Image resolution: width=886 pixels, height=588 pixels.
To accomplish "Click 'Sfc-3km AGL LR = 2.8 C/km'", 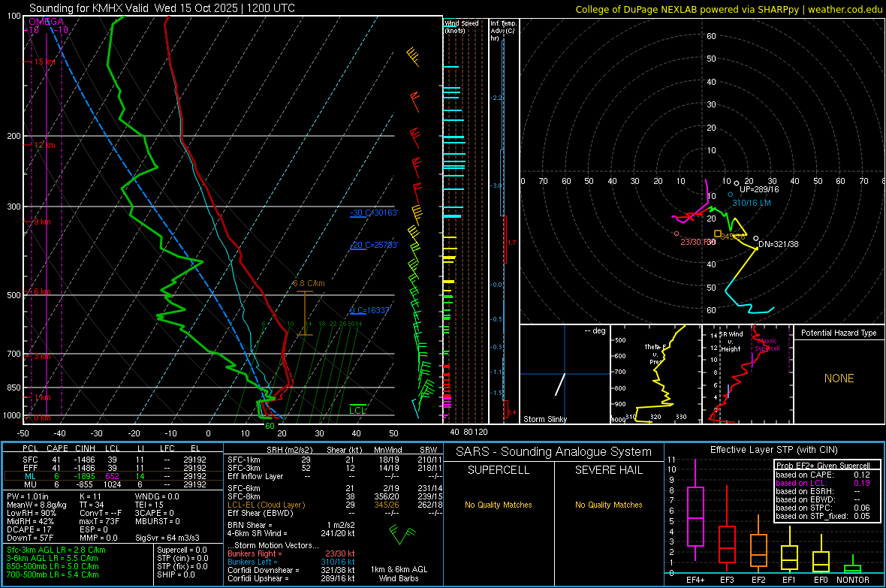I will pos(56,550).
